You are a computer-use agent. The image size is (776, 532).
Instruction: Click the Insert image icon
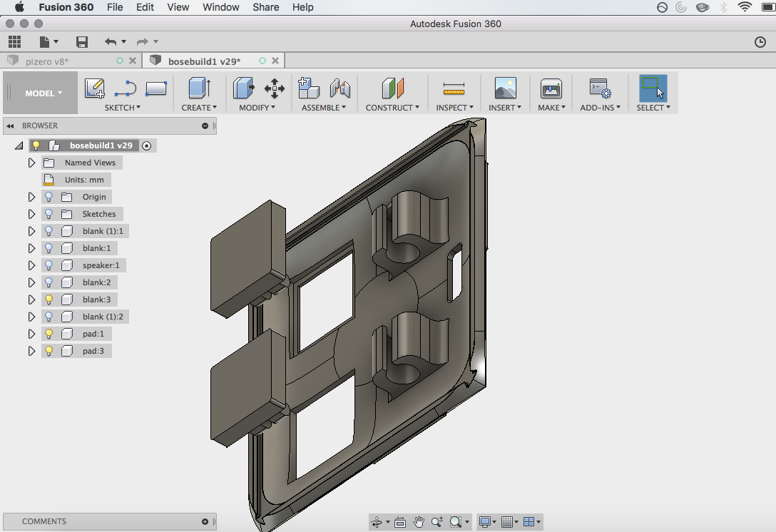coord(505,88)
